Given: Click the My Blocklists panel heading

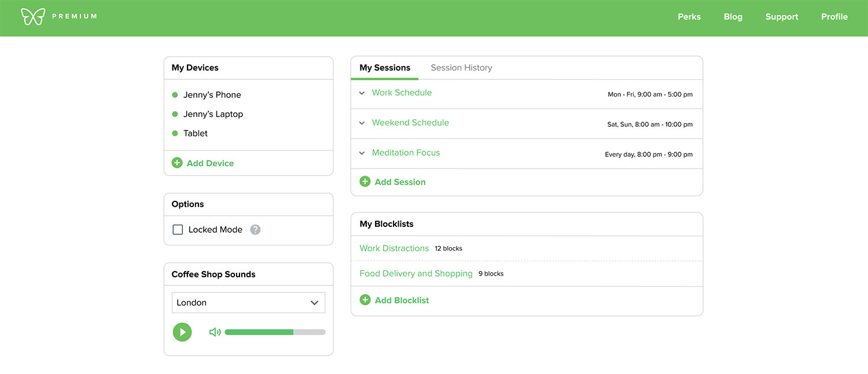Looking at the screenshot, I should (387, 224).
